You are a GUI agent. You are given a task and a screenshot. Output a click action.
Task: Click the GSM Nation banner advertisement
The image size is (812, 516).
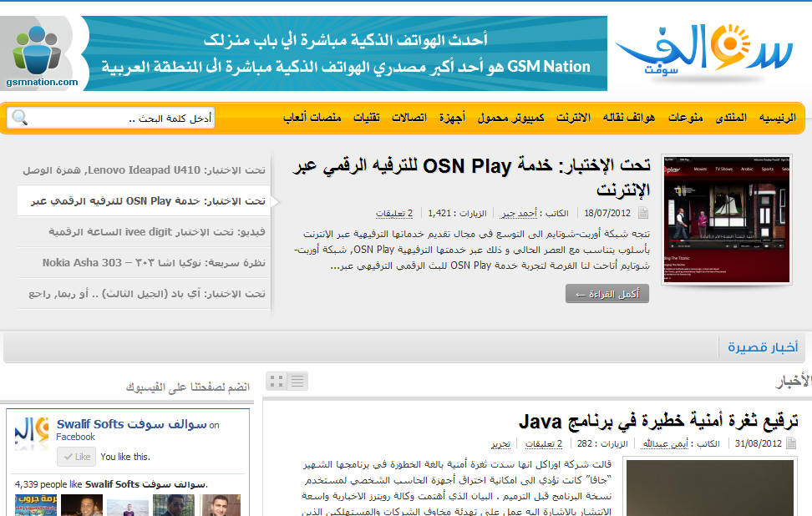(x=344, y=53)
